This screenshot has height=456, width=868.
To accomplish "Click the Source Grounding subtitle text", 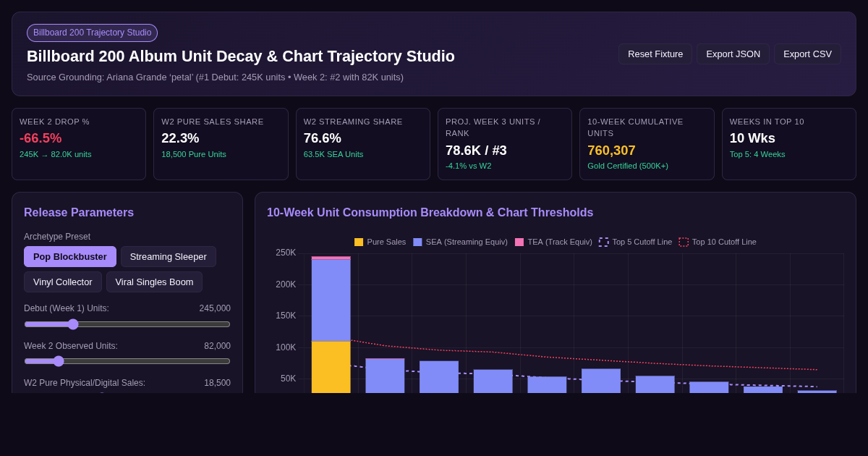I will 215,77.
